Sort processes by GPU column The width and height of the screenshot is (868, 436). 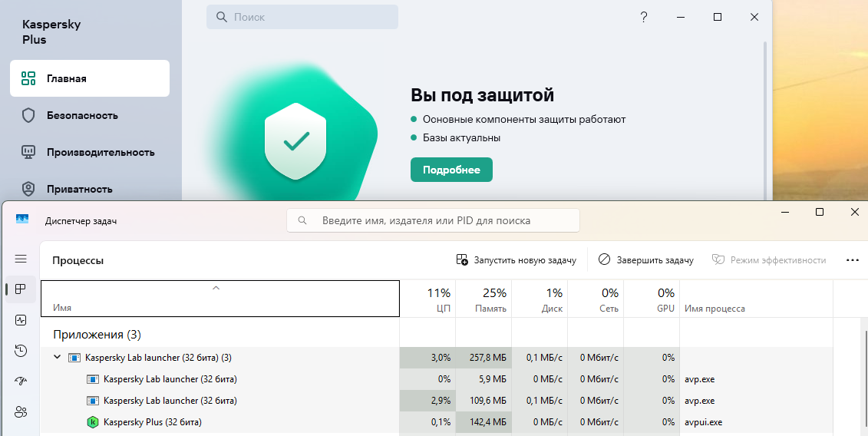click(652, 299)
